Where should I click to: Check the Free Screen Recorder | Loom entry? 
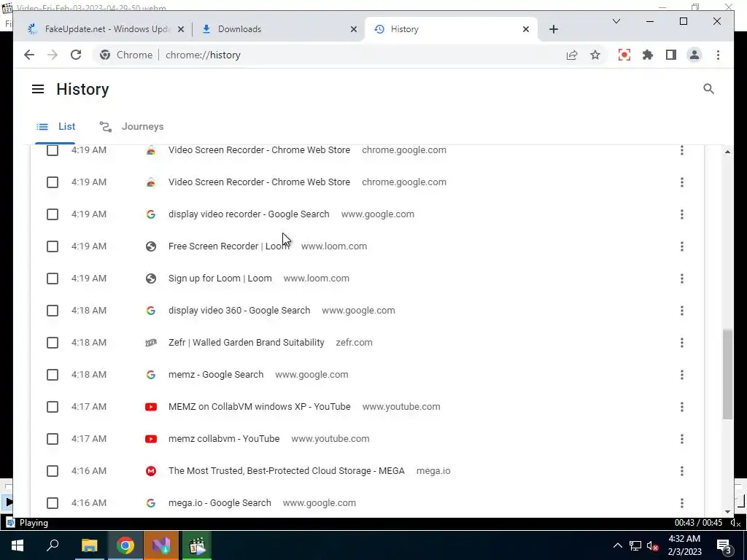point(53,246)
